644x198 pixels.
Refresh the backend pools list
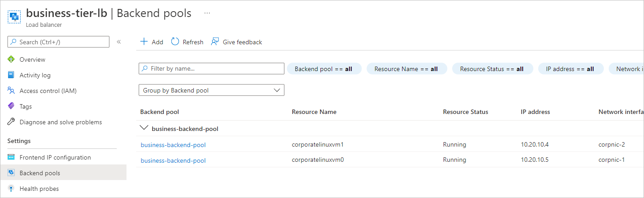[187, 42]
